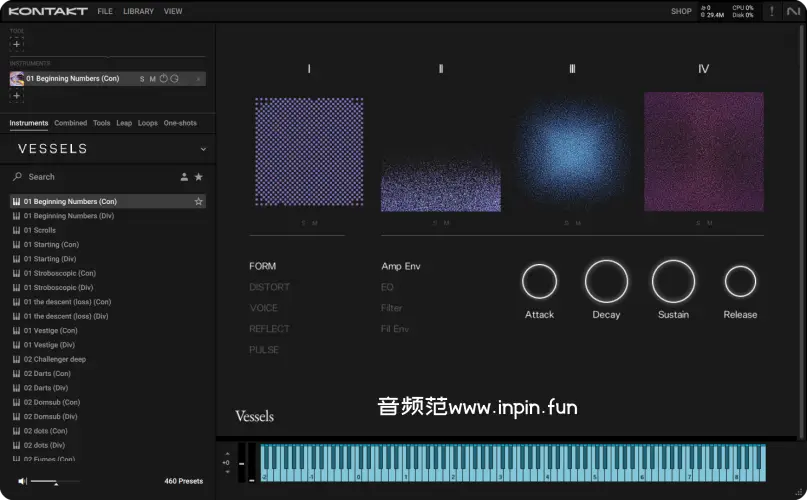This screenshot has height=500, width=807.
Task: Expand the VESSELS library dropdown
Action: [x=203, y=149]
